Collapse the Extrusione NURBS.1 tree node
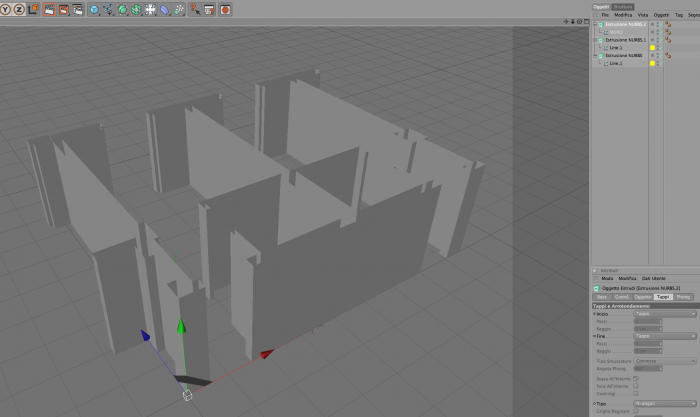 coord(595,40)
